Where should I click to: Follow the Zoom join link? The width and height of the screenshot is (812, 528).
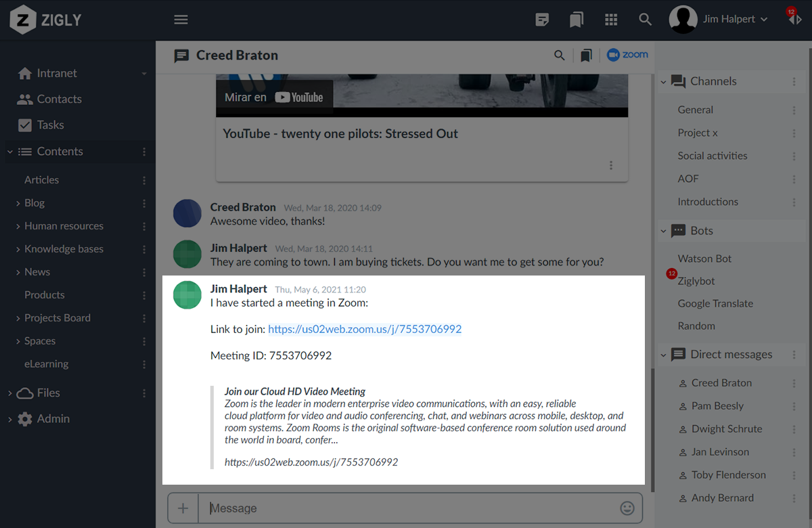coord(365,329)
